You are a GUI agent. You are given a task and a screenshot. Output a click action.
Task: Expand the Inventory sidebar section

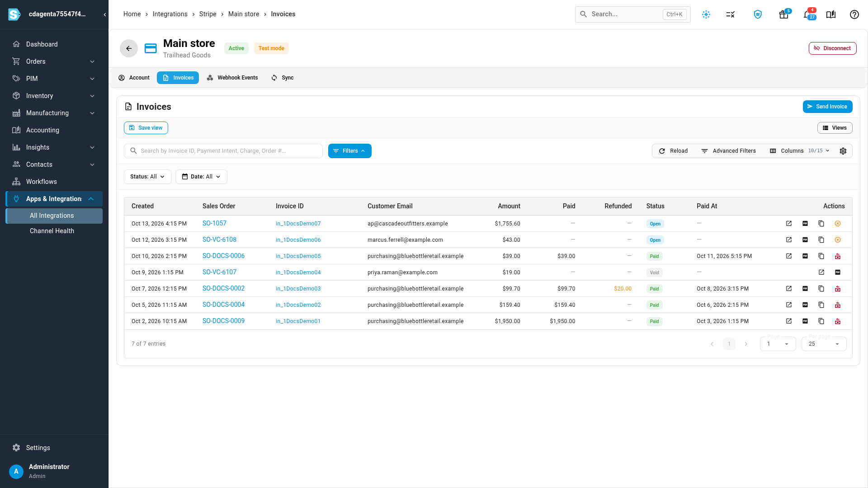(54, 96)
